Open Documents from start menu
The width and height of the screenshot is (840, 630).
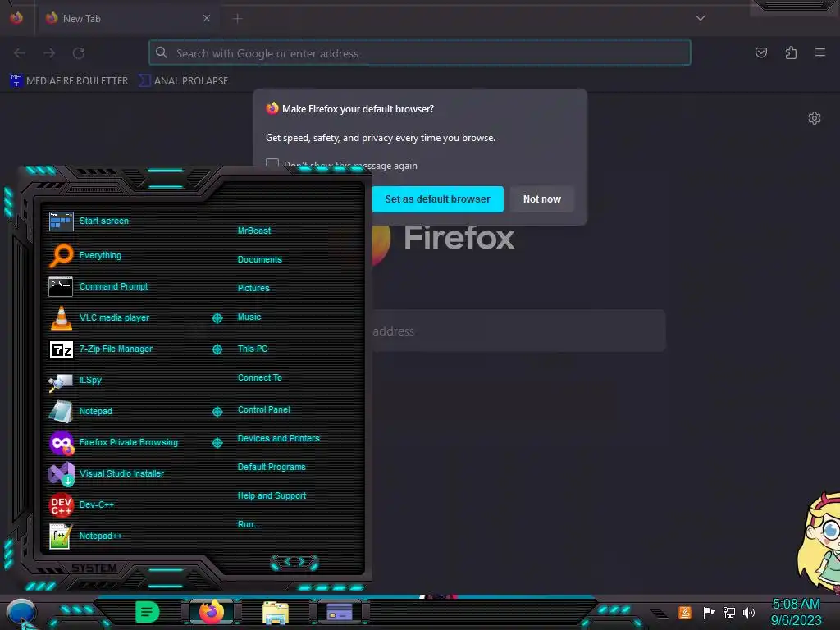[259, 259]
